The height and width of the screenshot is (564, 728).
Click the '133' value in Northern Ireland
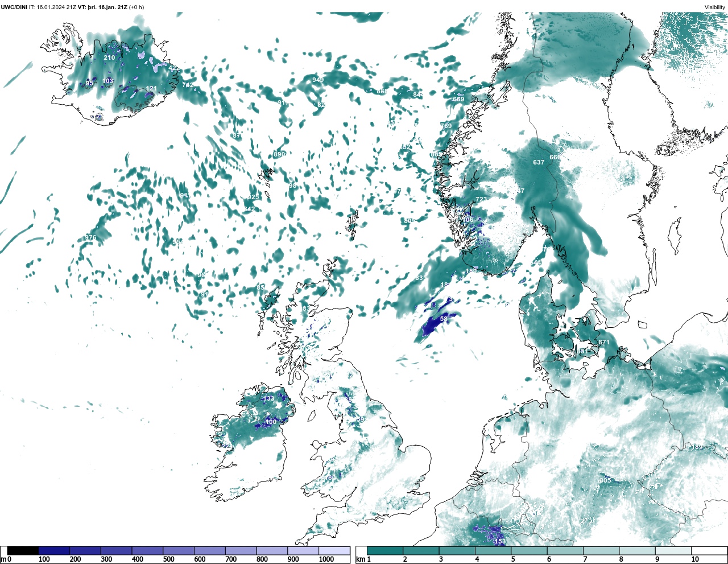pos(268,398)
